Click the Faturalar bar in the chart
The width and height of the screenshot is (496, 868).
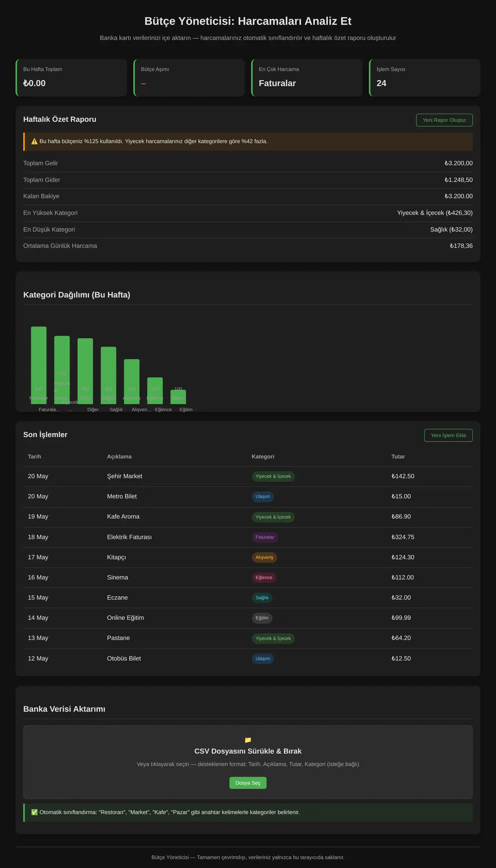pyautogui.click(x=39, y=365)
